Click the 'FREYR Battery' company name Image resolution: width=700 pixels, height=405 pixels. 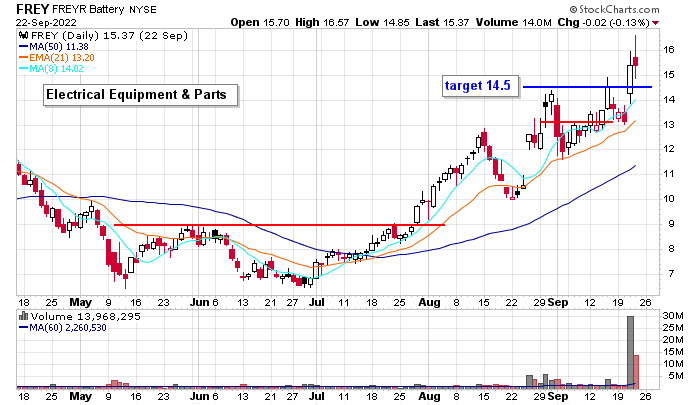pos(89,9)
